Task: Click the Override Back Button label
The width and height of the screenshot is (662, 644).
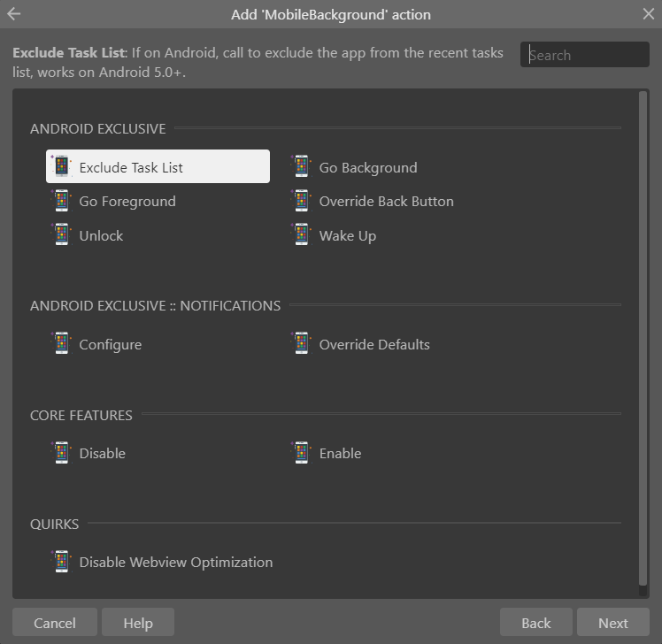Action: click(386, 202)
